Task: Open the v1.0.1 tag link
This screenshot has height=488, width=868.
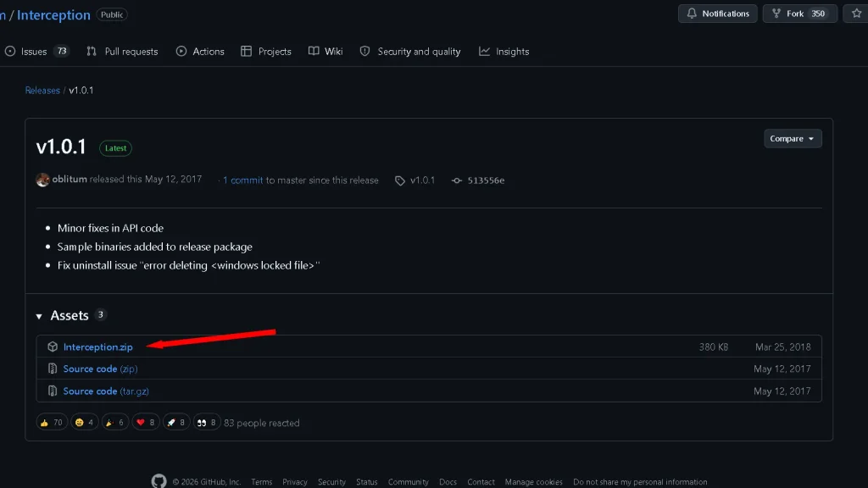Action: click(422, 180)
